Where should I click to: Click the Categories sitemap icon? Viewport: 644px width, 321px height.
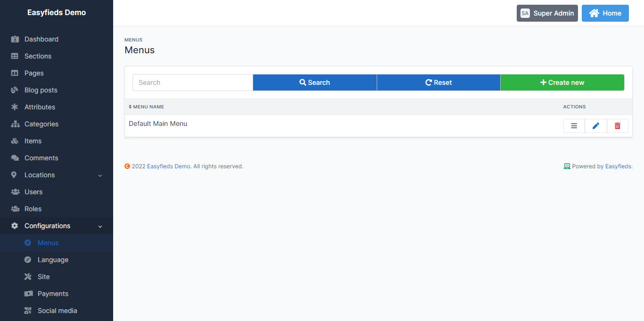coord(15,124)
